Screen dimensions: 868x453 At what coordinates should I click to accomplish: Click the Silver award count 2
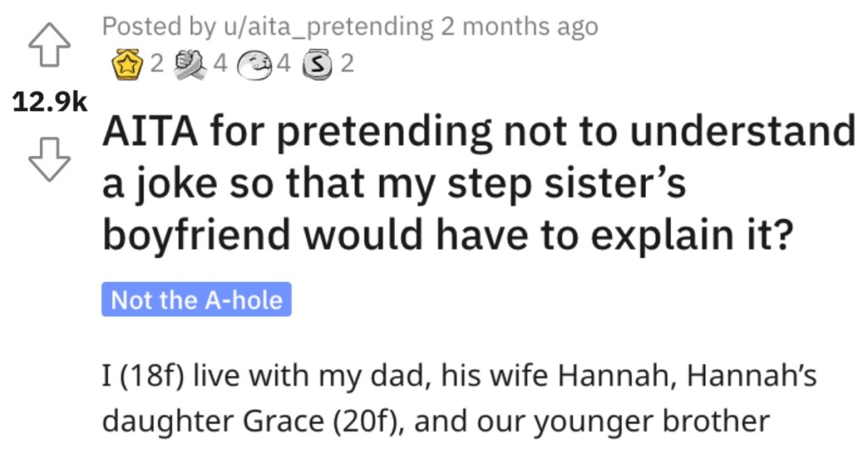347,64
